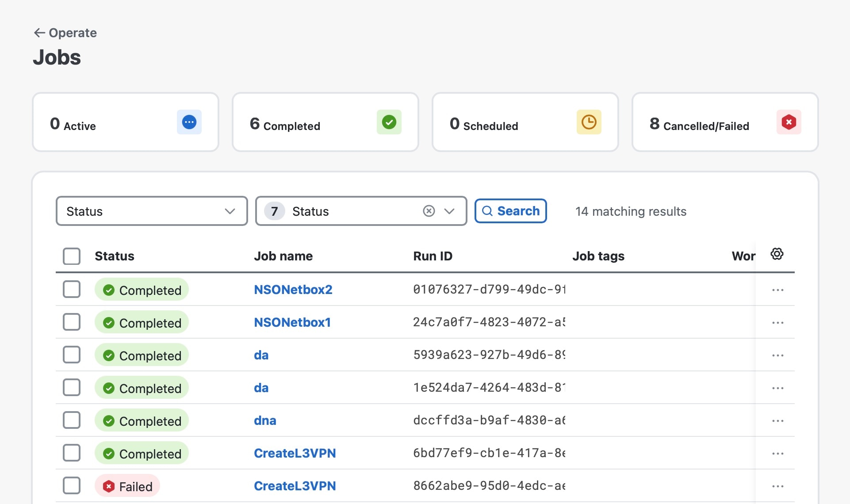Click the Completed badge on NSONetbox2 row

pos(142,290)
